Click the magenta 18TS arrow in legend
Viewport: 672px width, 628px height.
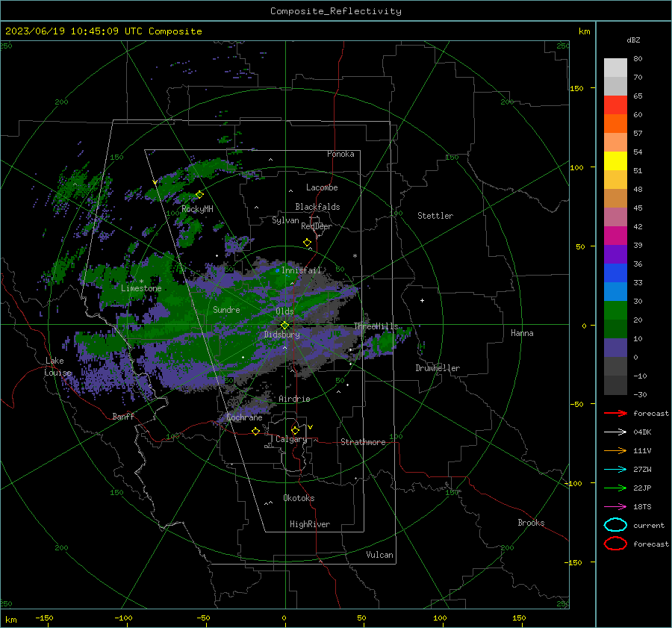coord(615,507)
